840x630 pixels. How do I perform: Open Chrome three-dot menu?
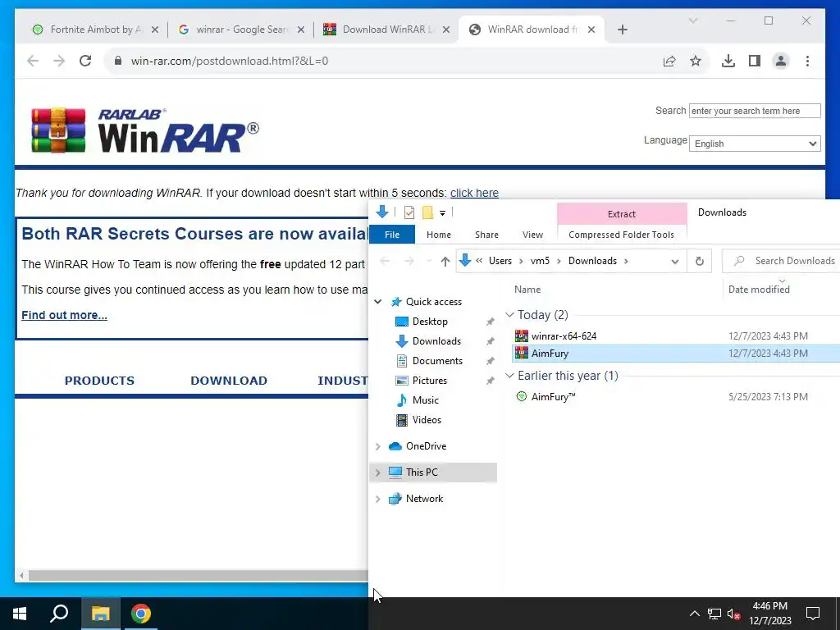[x=807, y=61]
